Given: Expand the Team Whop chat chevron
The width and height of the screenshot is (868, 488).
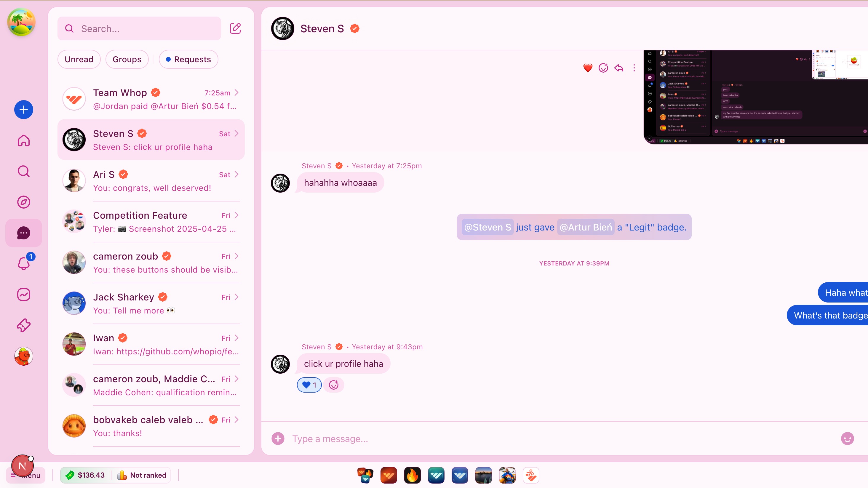Looking at the screenshot, I should [x=236, y=93].
